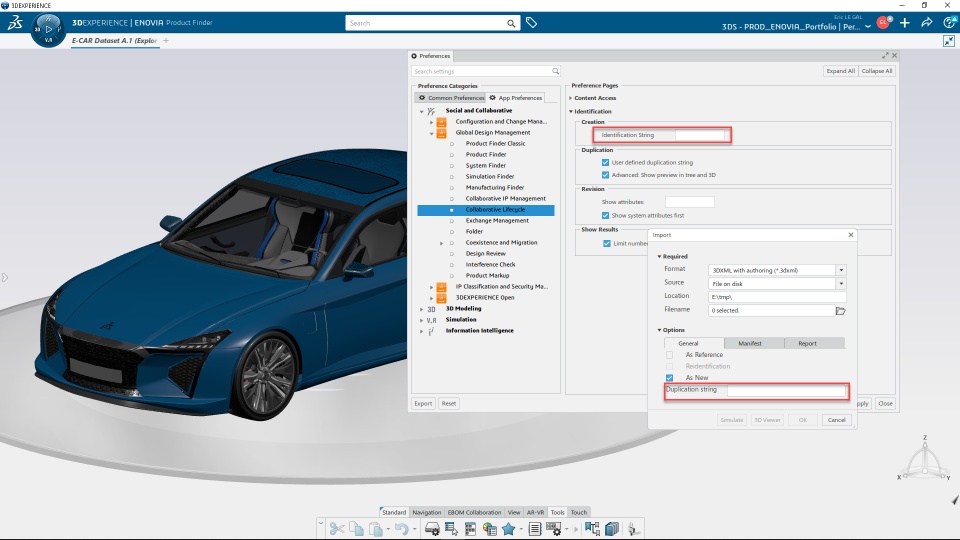960x540 pixels.
Task: Switch to App Preferences tab
Action: (516, 98)
